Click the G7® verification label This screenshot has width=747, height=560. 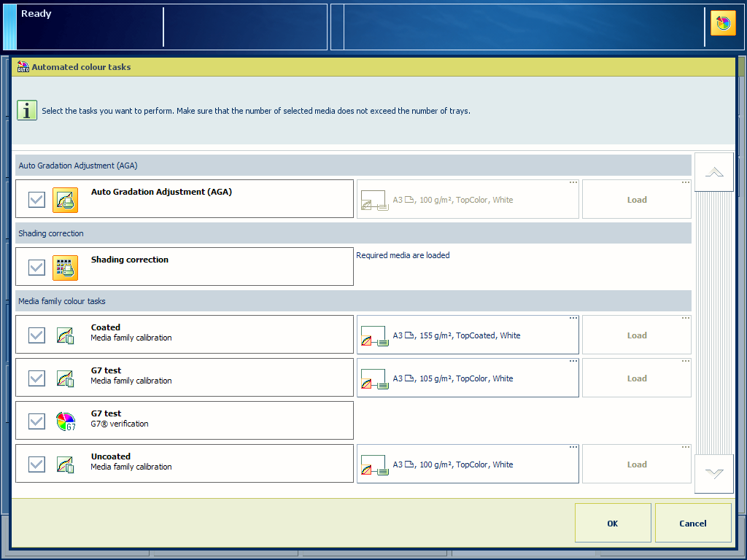[x=120, y=424]
